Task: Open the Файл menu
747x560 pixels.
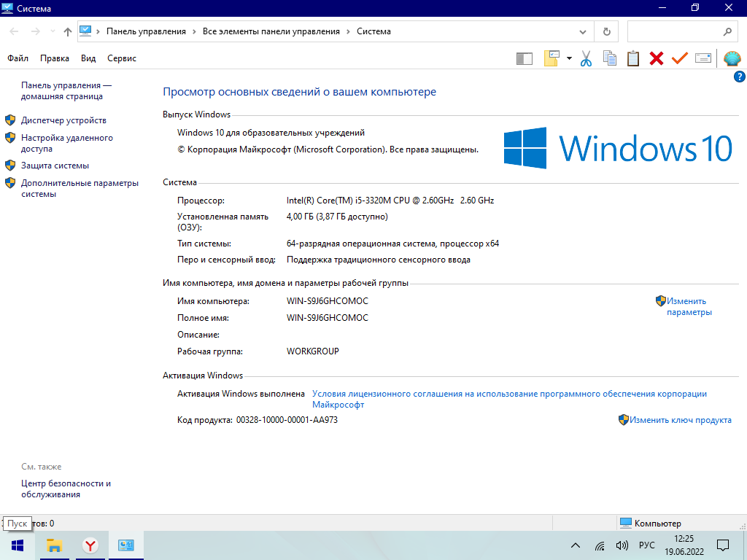Action: click(18, 58)
